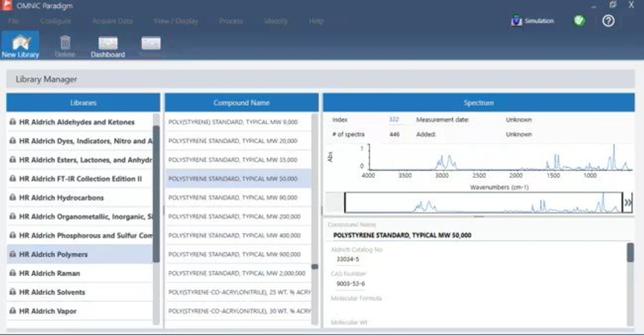The width and height of the screenshot is (644, 335).
Task: Open the View / Display menu
Action: click(176, 21)
